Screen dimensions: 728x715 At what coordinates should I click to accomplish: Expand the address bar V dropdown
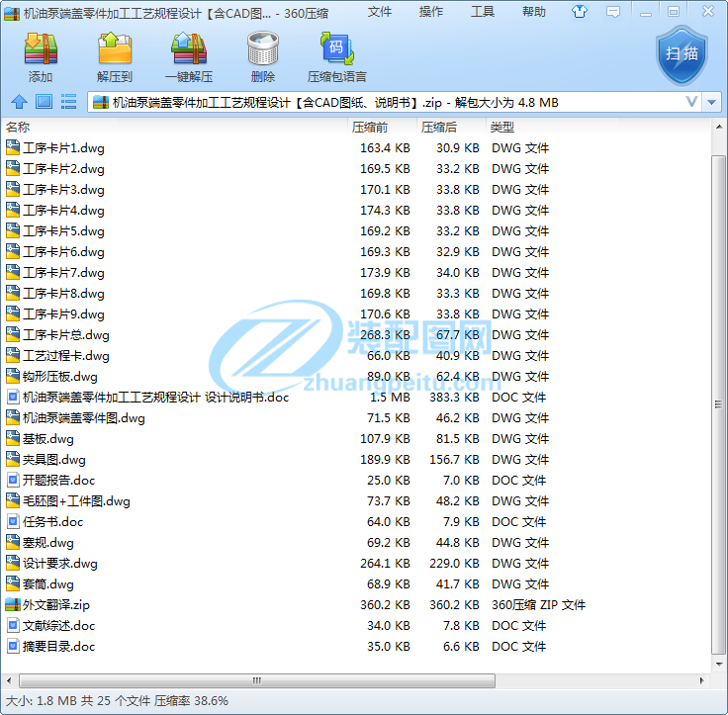tap(691, 102)
